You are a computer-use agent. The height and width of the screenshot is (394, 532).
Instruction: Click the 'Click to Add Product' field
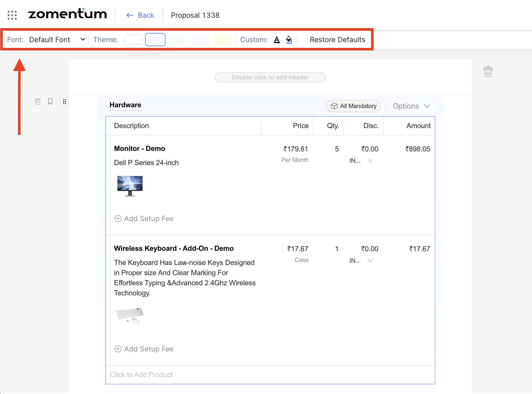pos(141,374)
